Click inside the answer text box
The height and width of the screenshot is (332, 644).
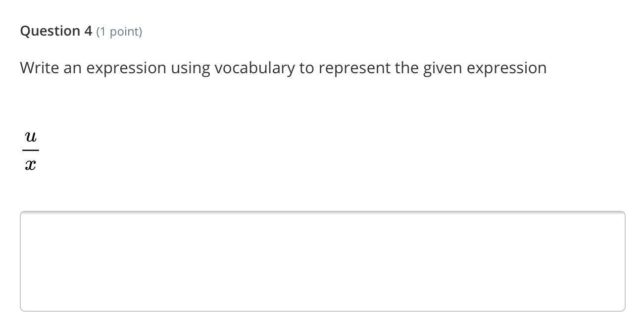pyautogui.click(x=322, y=261)
